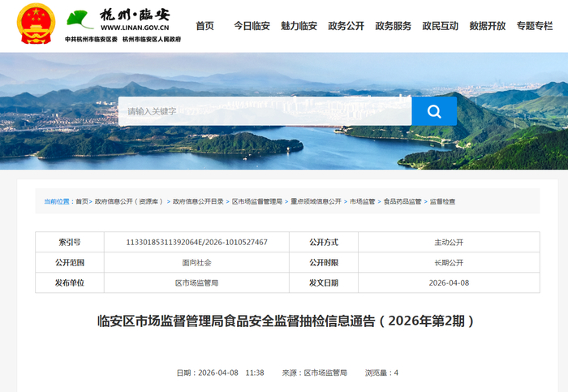Click the 长期公开 table cell
The height and width of the screenshot is (392, 568).
click(449, 262)
